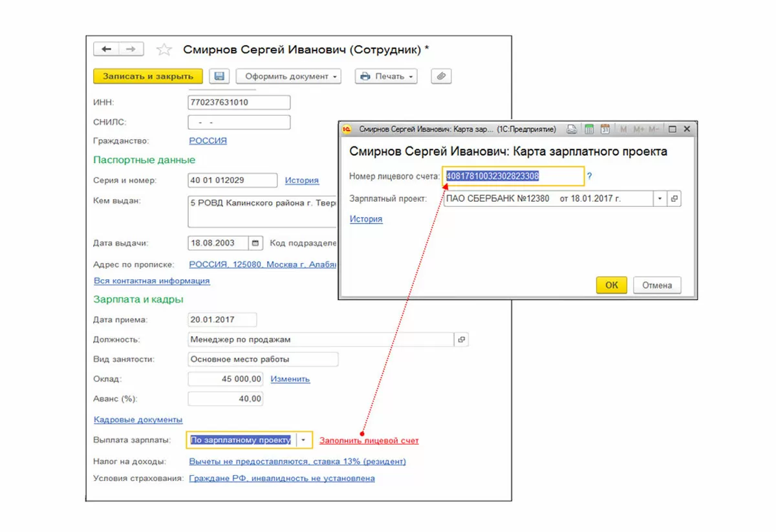Click Записать и закрыть button
Screen dimensions: 776x532
pyautogui.click(x=148, y=76)
